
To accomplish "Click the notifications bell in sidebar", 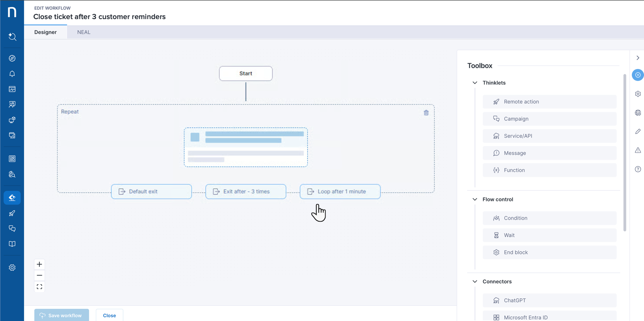I will pos(12,74).
